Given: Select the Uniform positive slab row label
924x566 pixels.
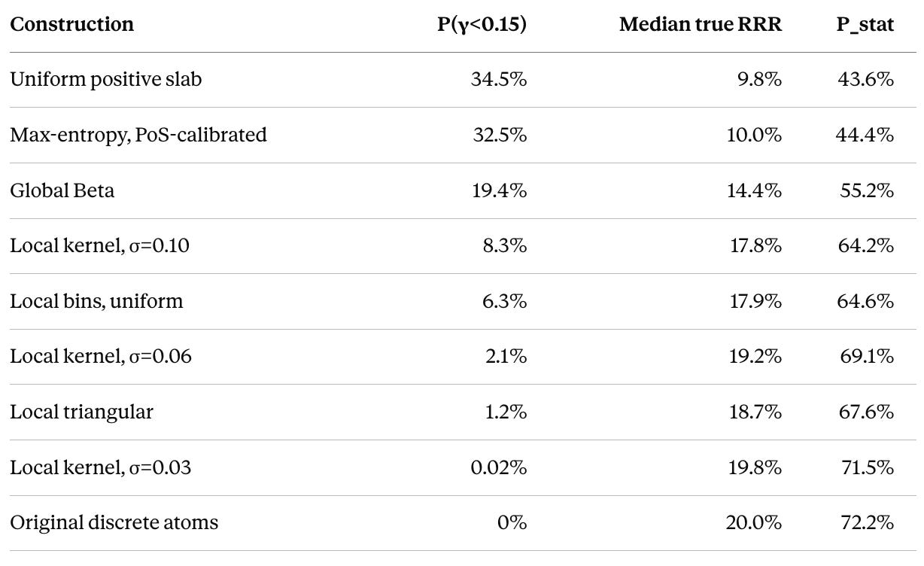Looking at the screenshot, I should (x=106, y=80).
